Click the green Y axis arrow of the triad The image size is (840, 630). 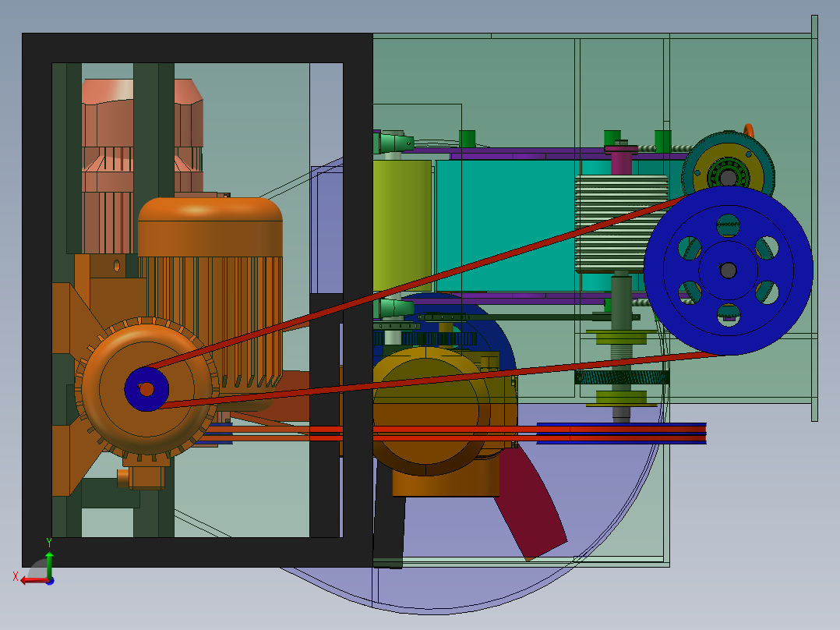[x=49, y=562]
